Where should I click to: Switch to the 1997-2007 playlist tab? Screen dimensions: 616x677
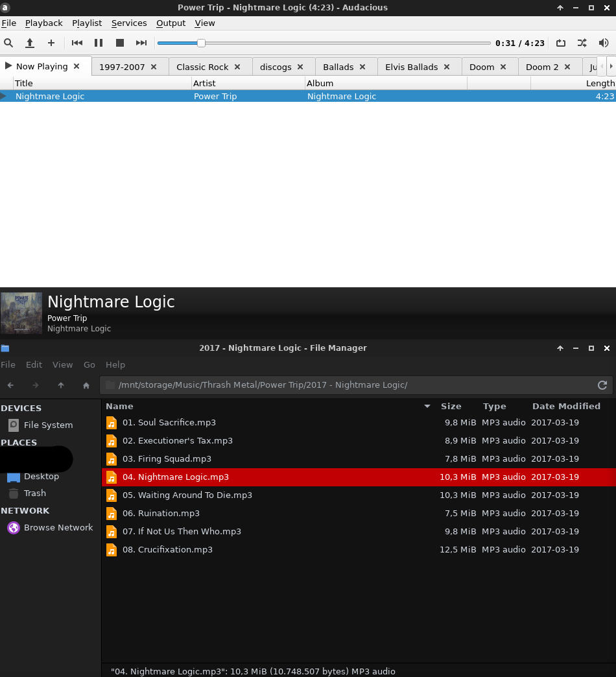[x=122, y=67]
